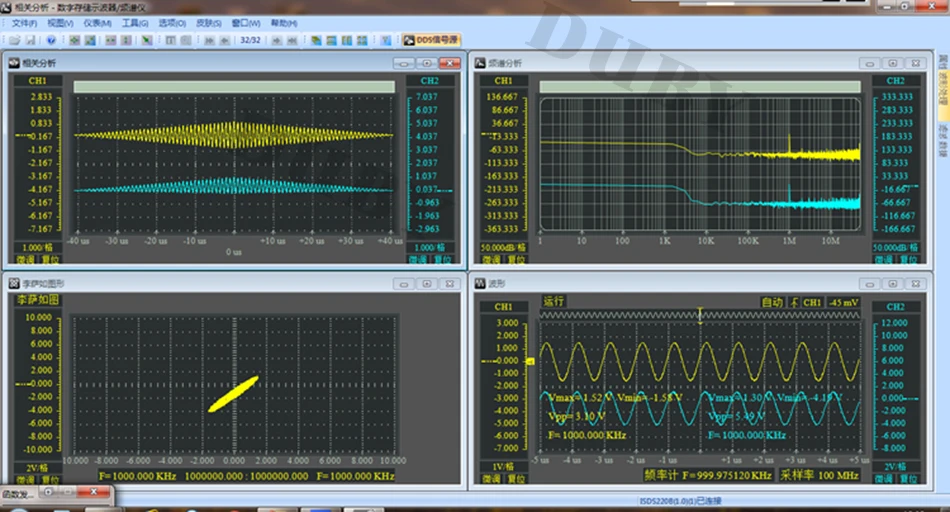
Task: Open file with the folder toolbar icon
Action: [x=15, y=40]
